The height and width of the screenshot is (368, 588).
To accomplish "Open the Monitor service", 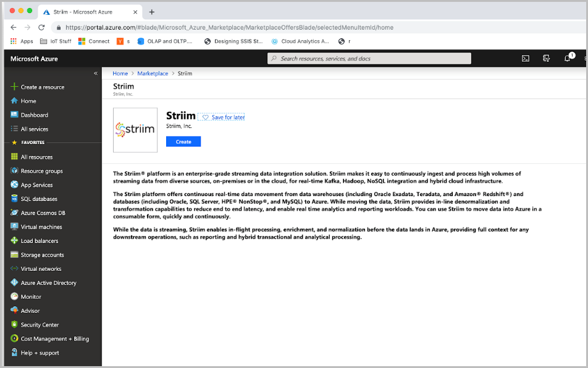I will [34, 296].
